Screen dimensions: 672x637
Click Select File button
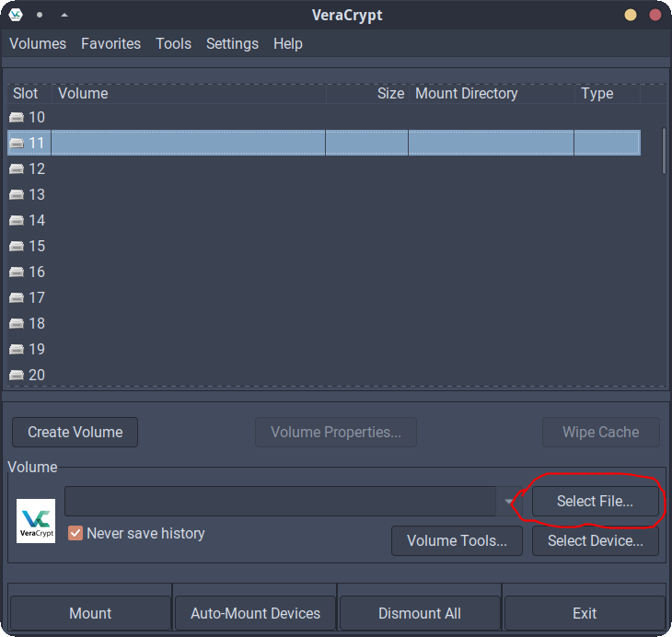[x=595, y=501]
